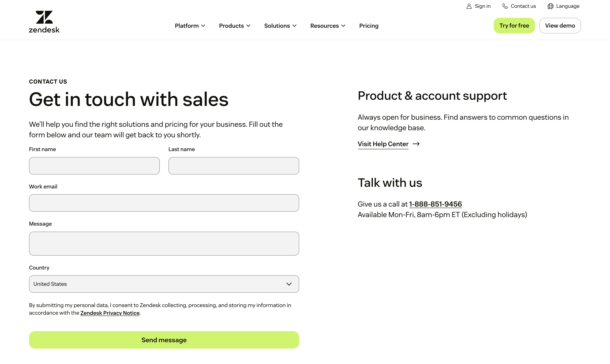The height and width of the screenshot is (364, 610).
Task: Expand the Solutions navigation menu
Action: (x=280, y=26)
